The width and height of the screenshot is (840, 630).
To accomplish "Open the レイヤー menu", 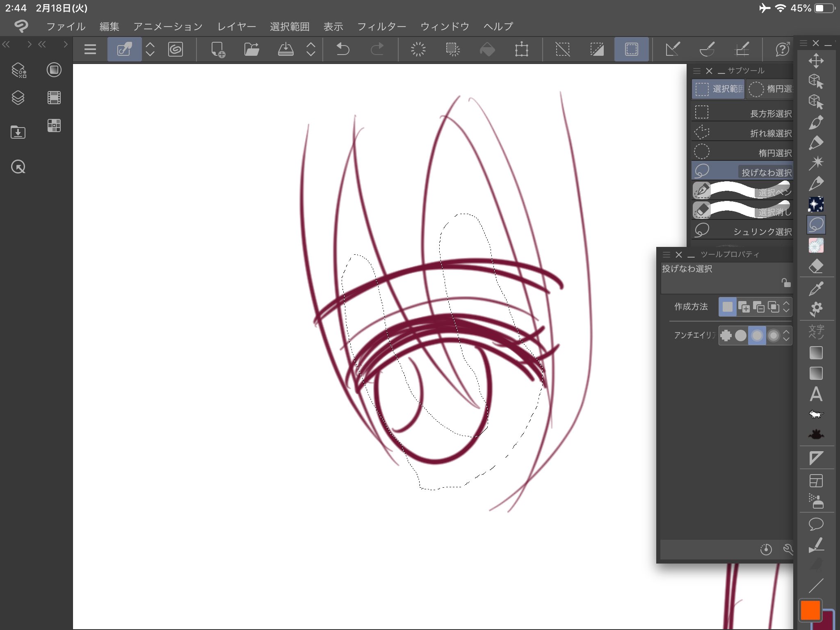I will coord(237,27).
